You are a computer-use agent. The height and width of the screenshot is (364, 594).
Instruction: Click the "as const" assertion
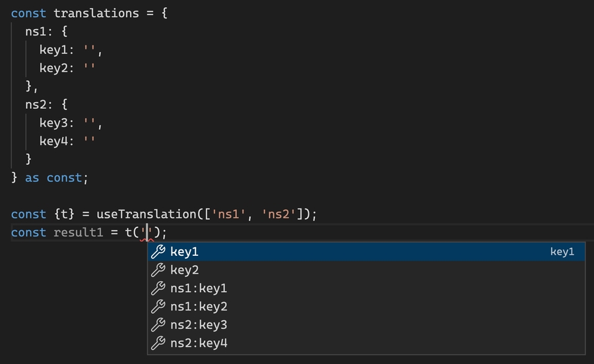[x=53, y=177]
